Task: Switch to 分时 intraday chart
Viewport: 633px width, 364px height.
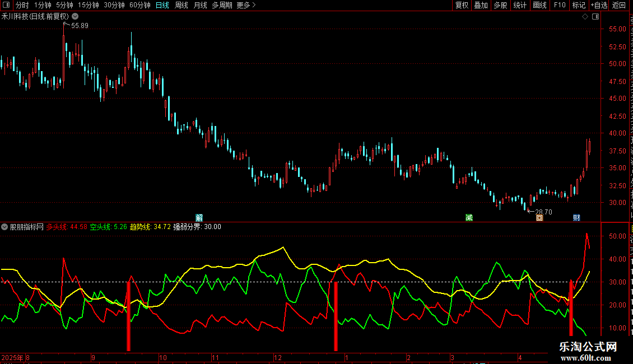Action: tap(22, 5)
